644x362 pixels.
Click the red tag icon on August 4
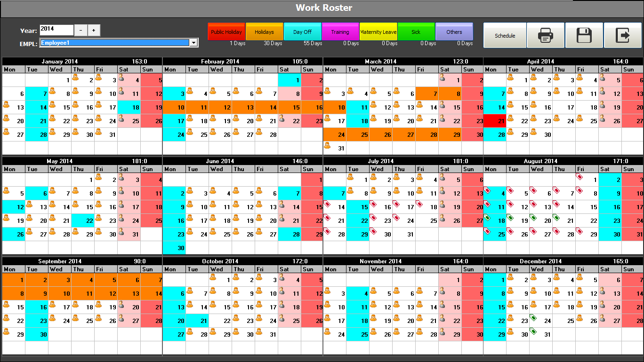488,190
